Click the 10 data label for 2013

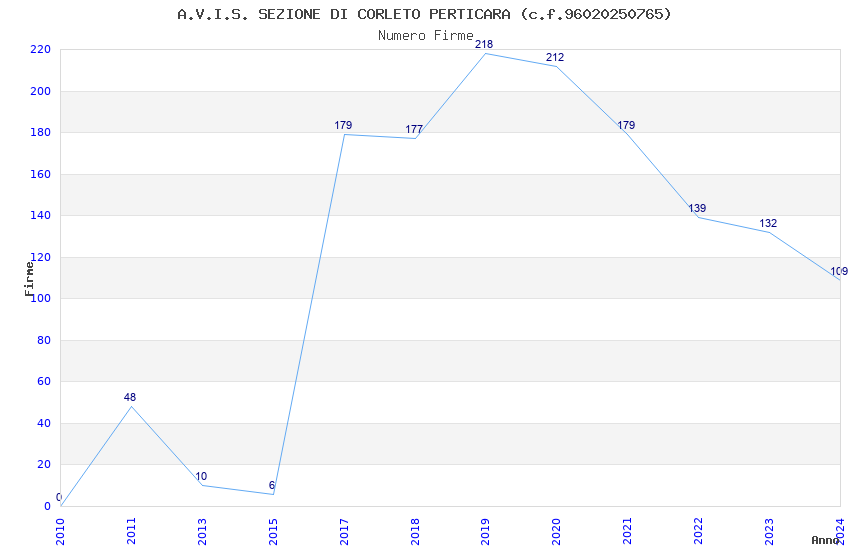click(201, 477)
